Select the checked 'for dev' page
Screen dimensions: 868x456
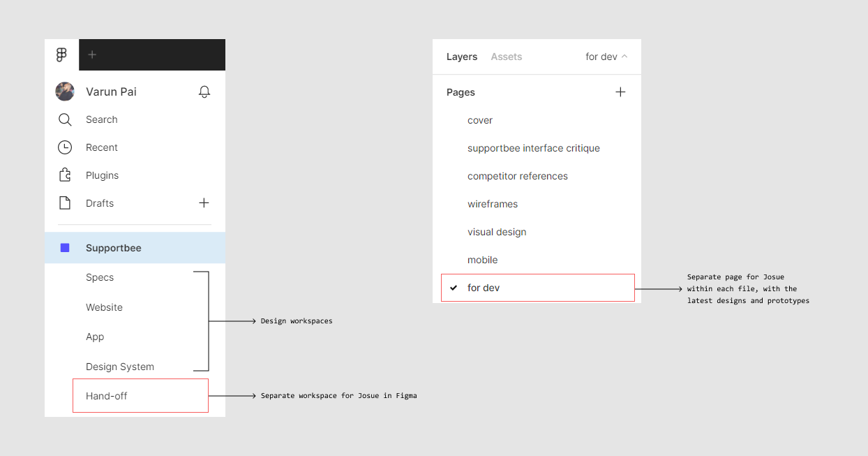pos(538,288)
